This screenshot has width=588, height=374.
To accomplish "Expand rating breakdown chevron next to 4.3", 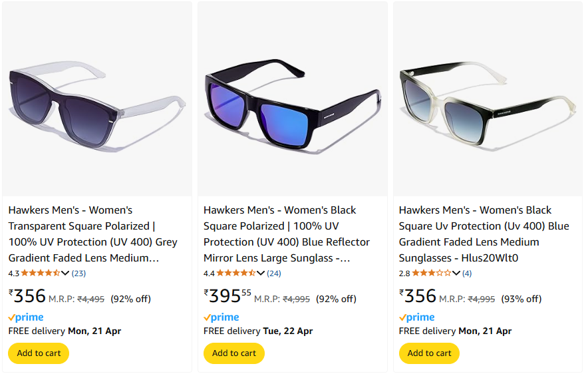I will pos(65,273).
